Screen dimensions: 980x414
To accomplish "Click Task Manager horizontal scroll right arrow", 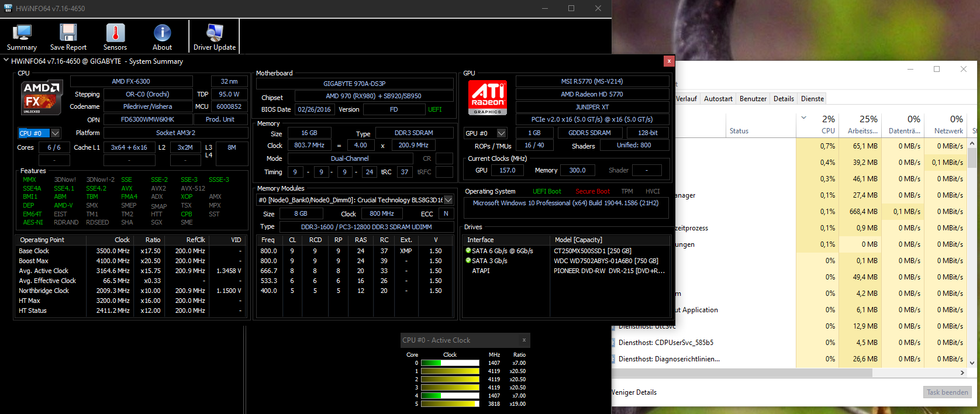I will [x=962, y=372].
